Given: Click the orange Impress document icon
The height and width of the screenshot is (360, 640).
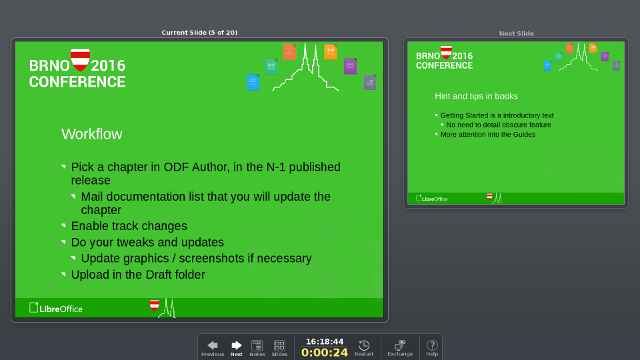Looking at the screenshot, I should pyautogui.click(x=289, y=52).
